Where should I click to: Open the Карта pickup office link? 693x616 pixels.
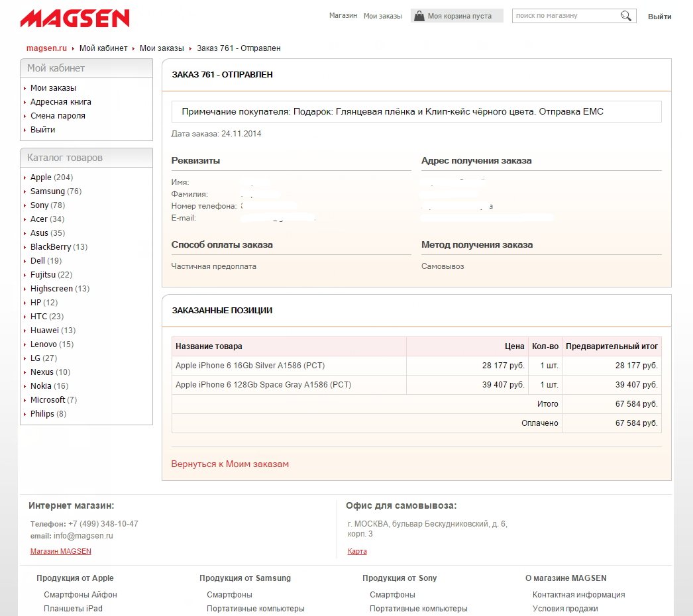pos(357,551)
